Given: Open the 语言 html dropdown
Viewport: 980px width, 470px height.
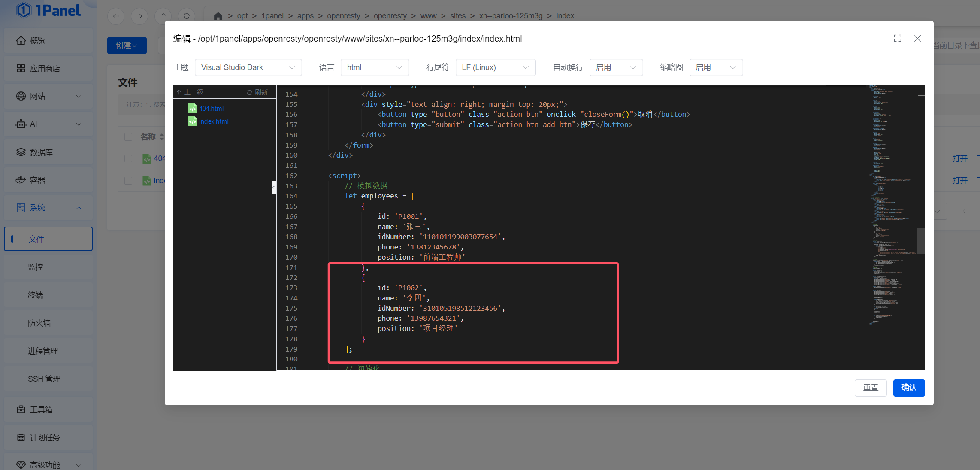Looking at the screenshot, I should (x=375, y=67).
